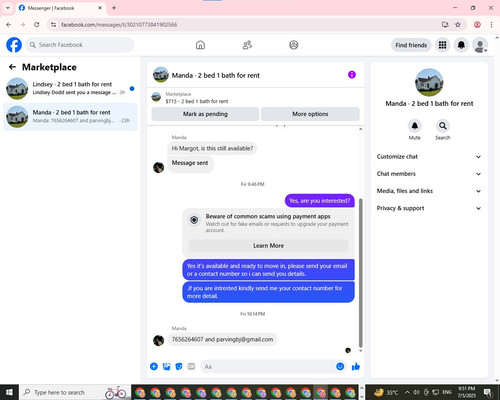This screenshot has width=500, height=400.
Task: Open the account profile avatar menu
Action: click(480, 45)
